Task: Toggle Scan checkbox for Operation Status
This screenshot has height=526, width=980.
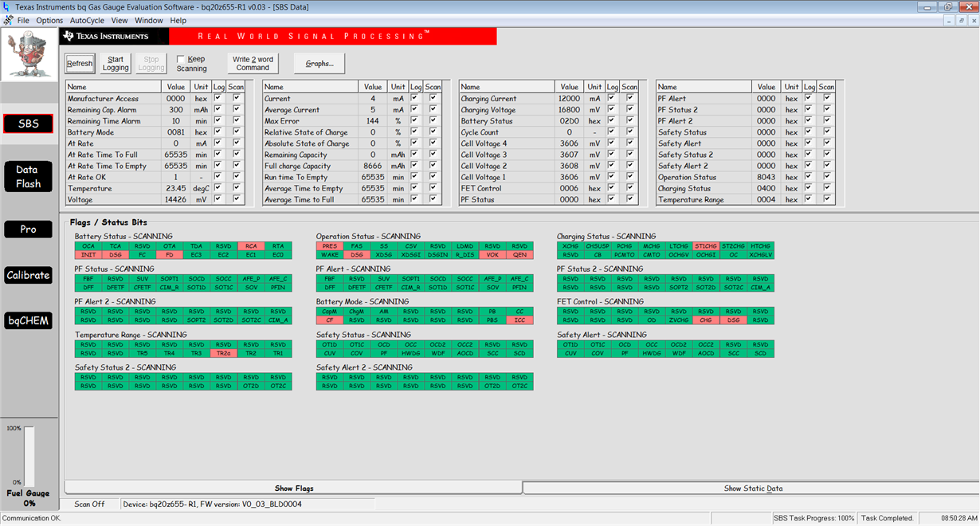Action: pos(827,177)
